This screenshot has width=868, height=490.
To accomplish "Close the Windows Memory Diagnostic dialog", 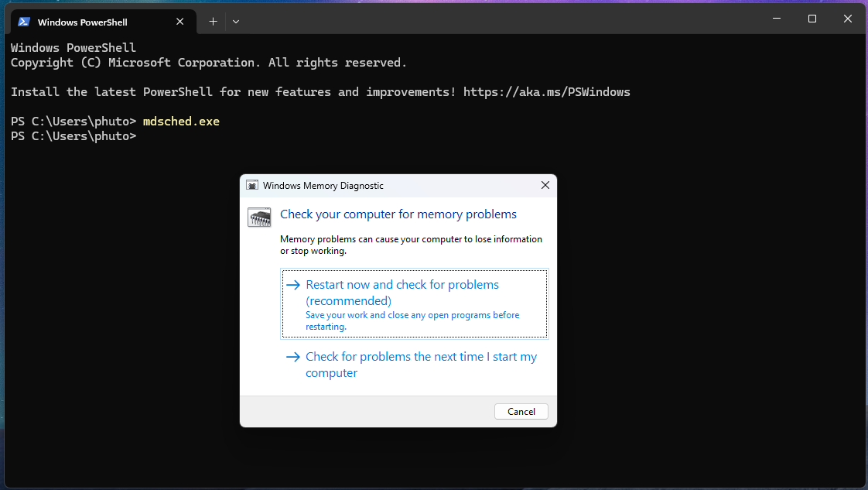I will (x=545, y=186).
